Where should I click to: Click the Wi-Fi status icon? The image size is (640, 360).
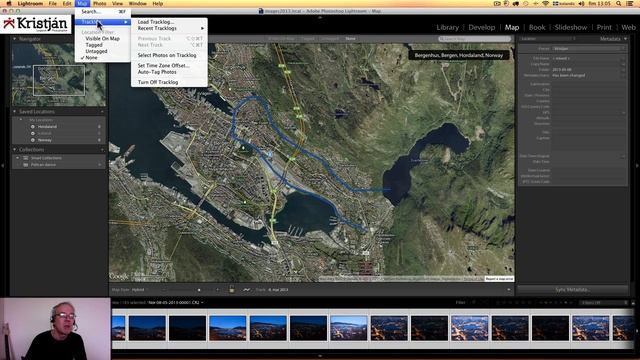(x=546, y=3)
